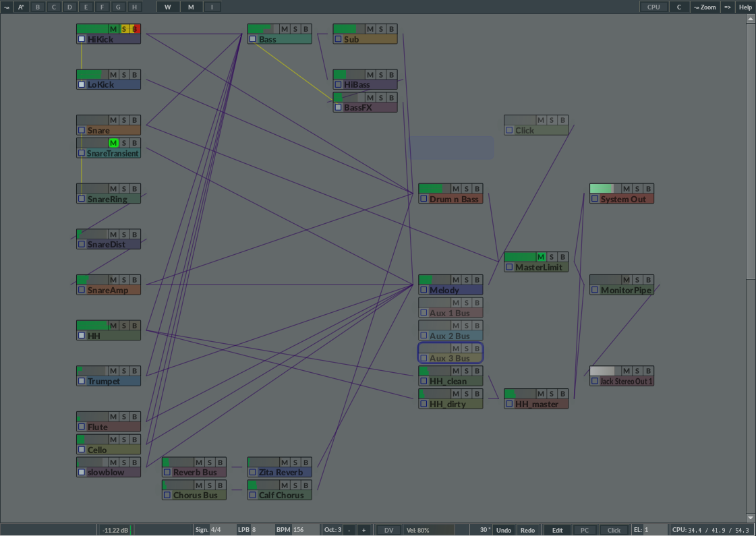Solo the HiKick track

coord(124,29)
